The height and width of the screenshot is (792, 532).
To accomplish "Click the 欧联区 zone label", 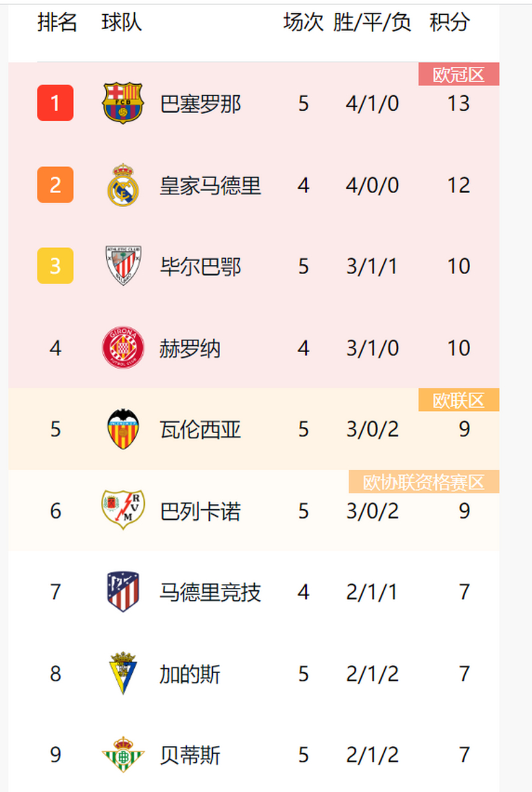I will pyautogui.click(x=458, y=401).
